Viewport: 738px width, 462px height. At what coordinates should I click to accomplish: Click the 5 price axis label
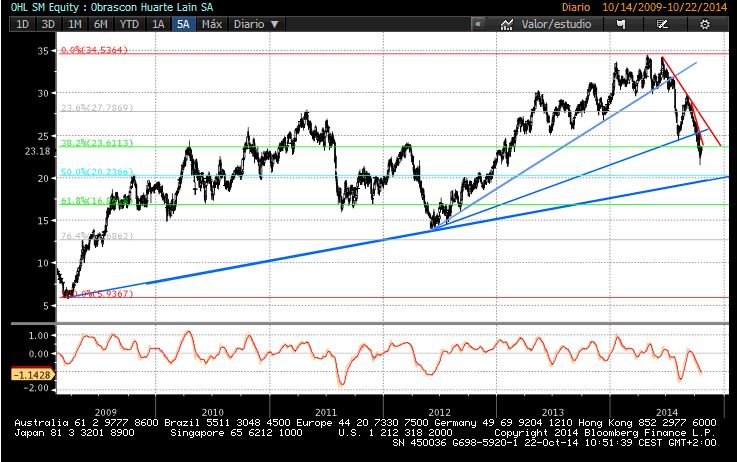[46, 306]
